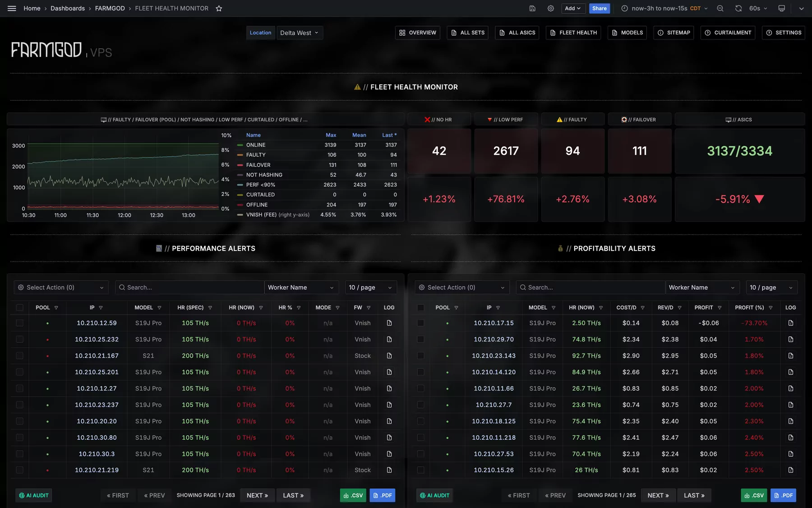Open performance Worker Name search dropdown

(301, 287)
